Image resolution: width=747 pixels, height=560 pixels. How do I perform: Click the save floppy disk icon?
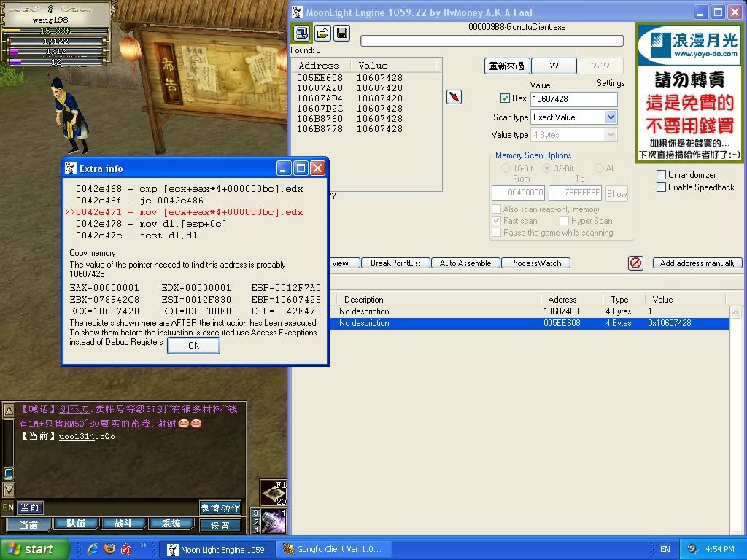(x=341, y=34)
